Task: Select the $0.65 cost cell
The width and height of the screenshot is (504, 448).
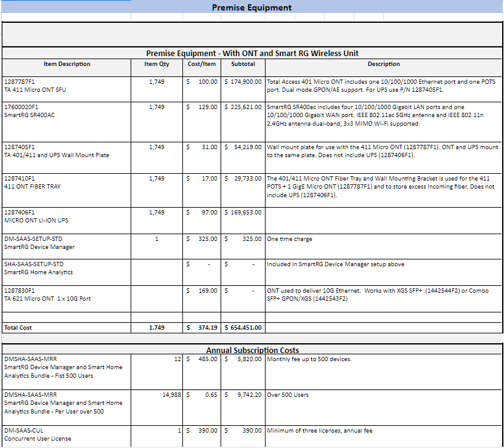Action: pos(201,407)
